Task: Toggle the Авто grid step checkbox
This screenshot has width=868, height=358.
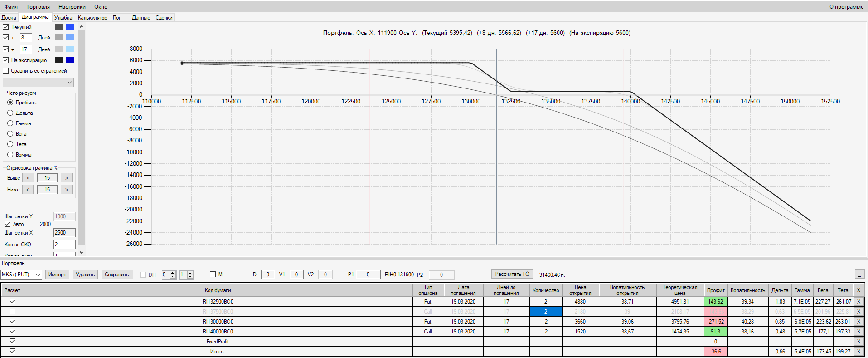Action: (x=8, y=224)
